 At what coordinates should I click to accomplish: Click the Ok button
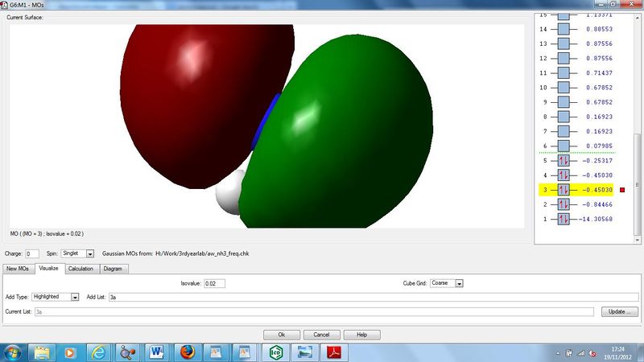281,335
